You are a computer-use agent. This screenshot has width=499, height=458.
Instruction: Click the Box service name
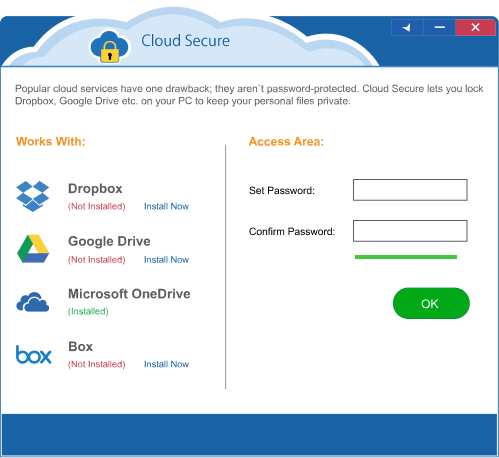(x=80, y=347)
